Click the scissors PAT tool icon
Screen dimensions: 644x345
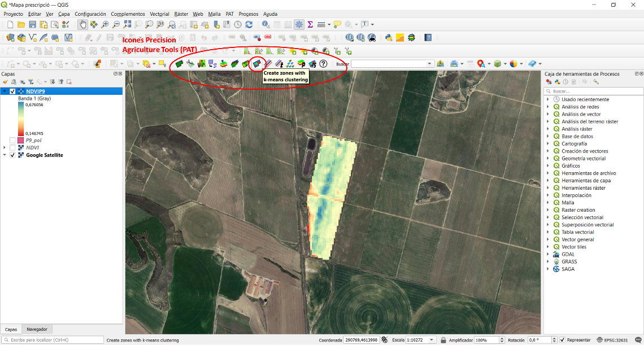190,64
